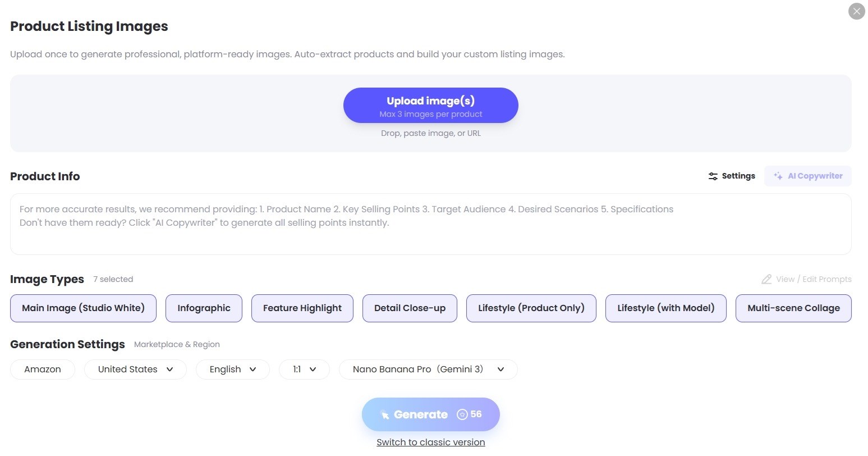Toggle the Main Image (Studio White) type
The width and height of the screenshot is (868, 456).
tap(83, 308)
